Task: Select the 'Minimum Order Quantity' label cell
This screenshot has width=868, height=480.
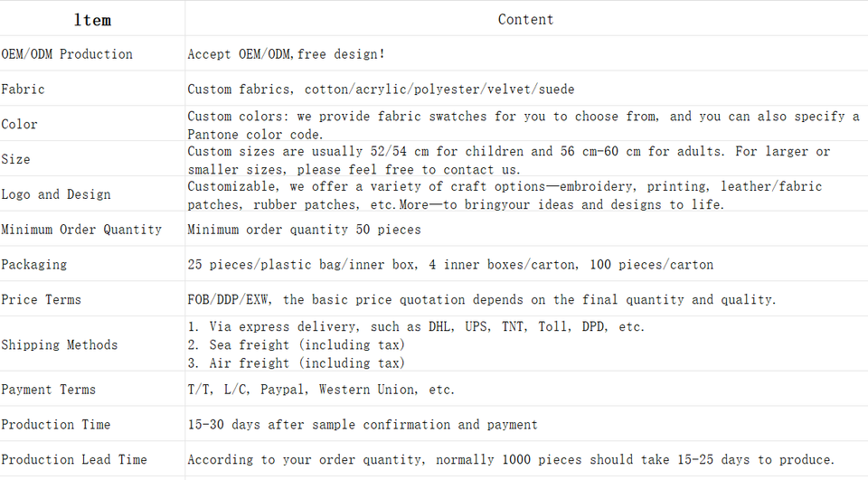Action: point(81,230)
